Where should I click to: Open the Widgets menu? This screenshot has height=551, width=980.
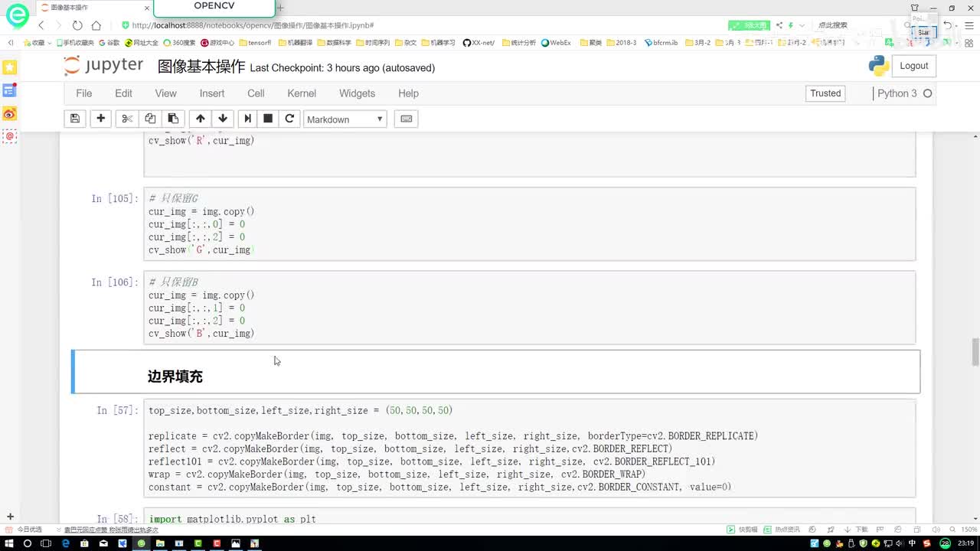tap(357, 93)
